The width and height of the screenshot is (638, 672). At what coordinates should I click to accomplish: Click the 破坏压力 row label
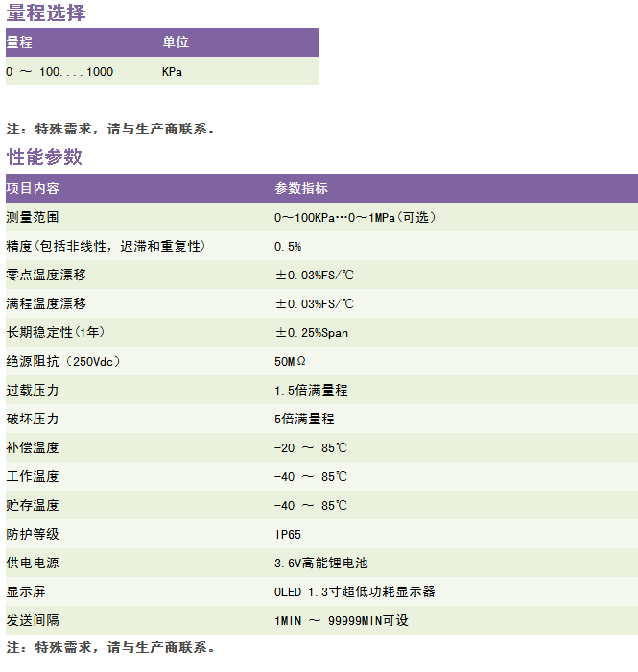pos(33,420)
